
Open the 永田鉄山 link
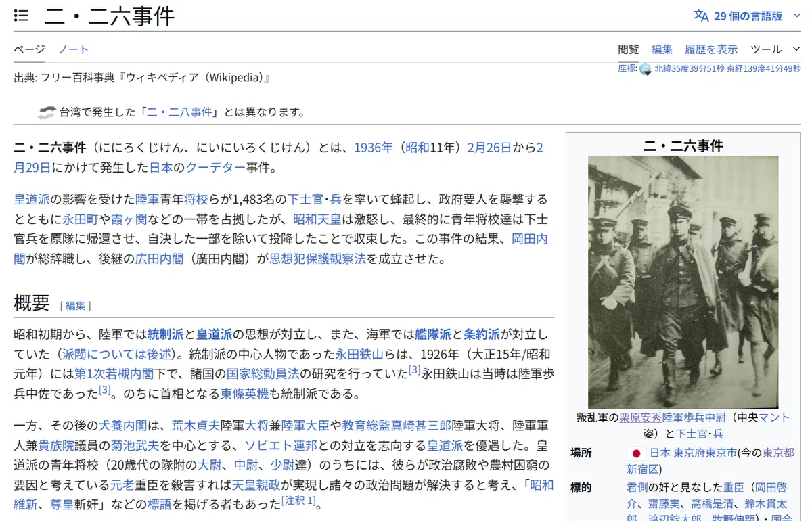[360, 354]
